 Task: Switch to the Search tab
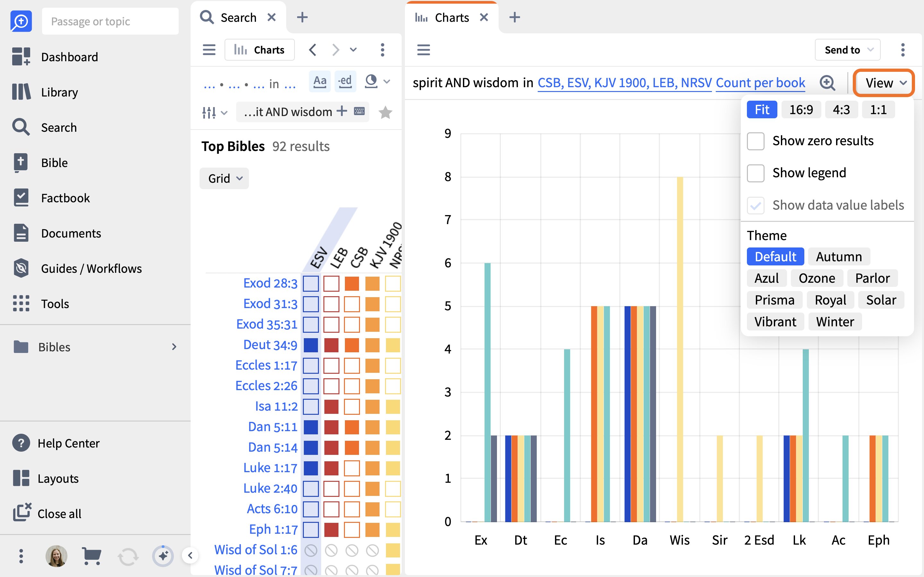pos(238,18)
